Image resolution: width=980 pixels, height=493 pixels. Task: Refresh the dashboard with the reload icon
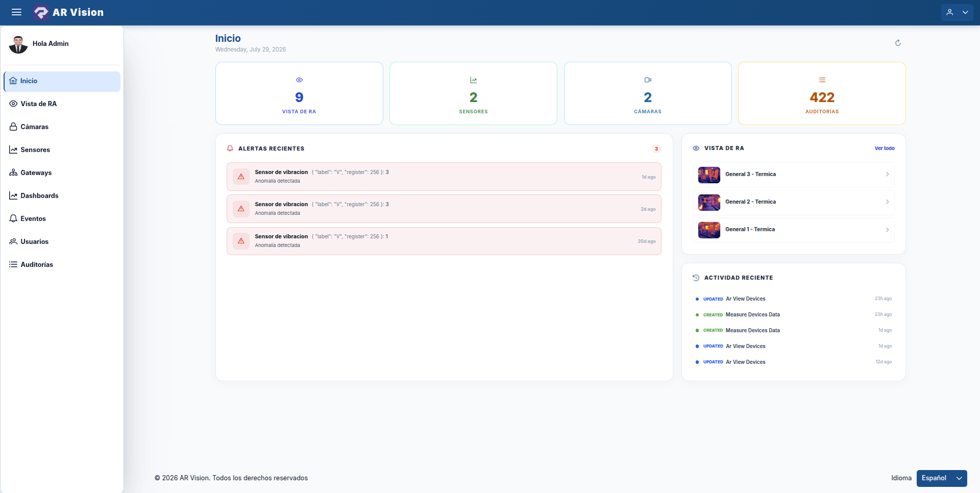898,43
